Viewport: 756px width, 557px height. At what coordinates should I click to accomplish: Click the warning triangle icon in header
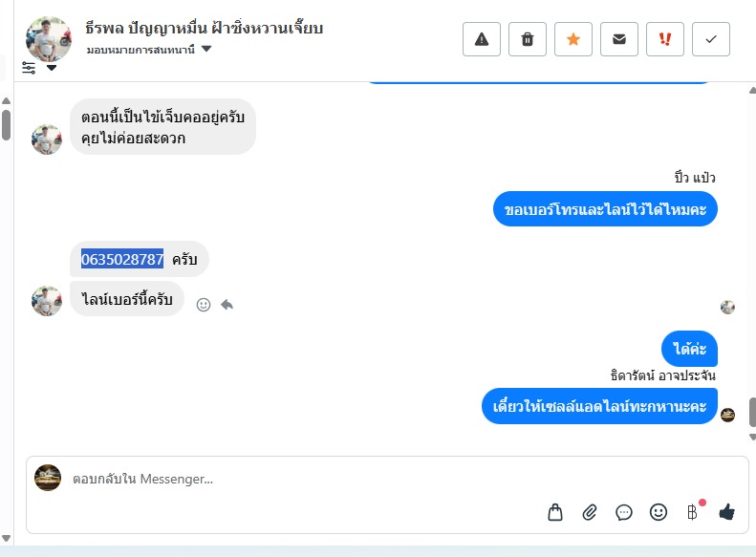tap(482, 39)
